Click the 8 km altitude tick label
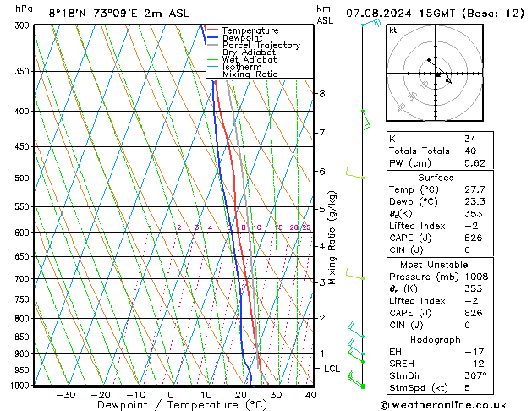Viewport: 532px width, 411px height. (322, 94)
